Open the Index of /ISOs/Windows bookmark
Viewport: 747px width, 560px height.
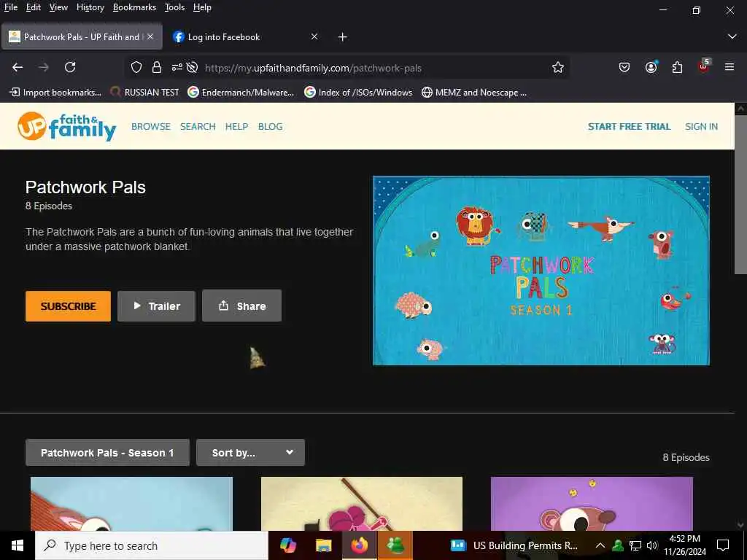(358, 93)
